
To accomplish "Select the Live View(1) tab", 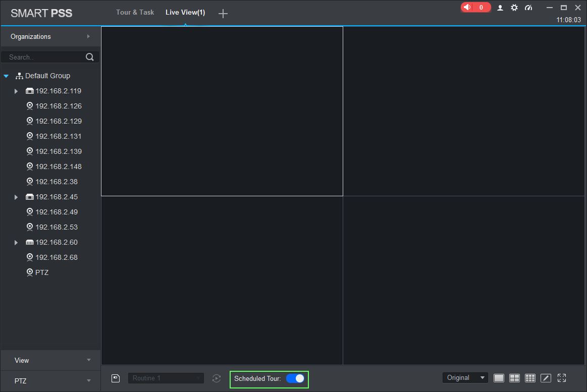I will click(x=185, y=12).
